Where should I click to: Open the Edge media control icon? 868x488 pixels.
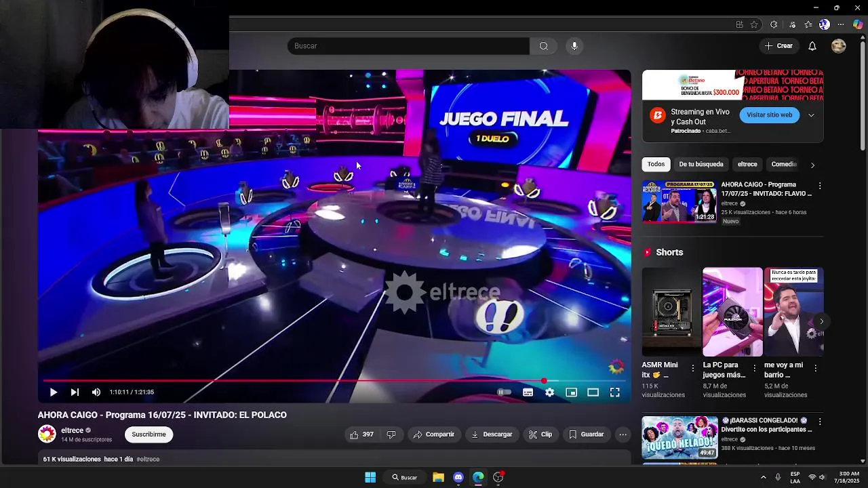pos(792,24)
